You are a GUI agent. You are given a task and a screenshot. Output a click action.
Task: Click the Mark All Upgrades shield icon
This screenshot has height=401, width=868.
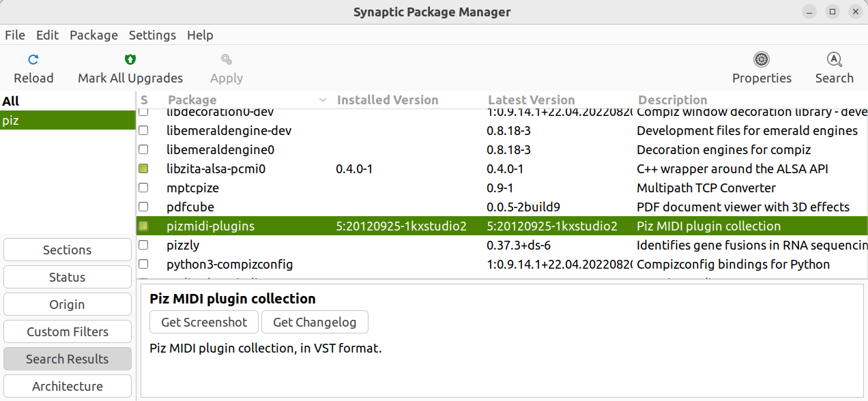point(130,60)
